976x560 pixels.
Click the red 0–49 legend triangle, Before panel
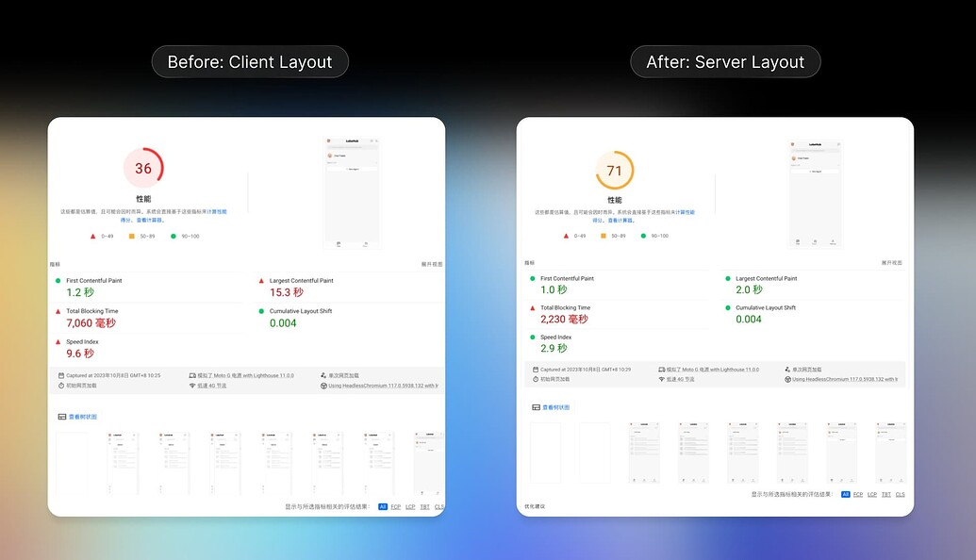pyautogui.click(x=92, y=237)
